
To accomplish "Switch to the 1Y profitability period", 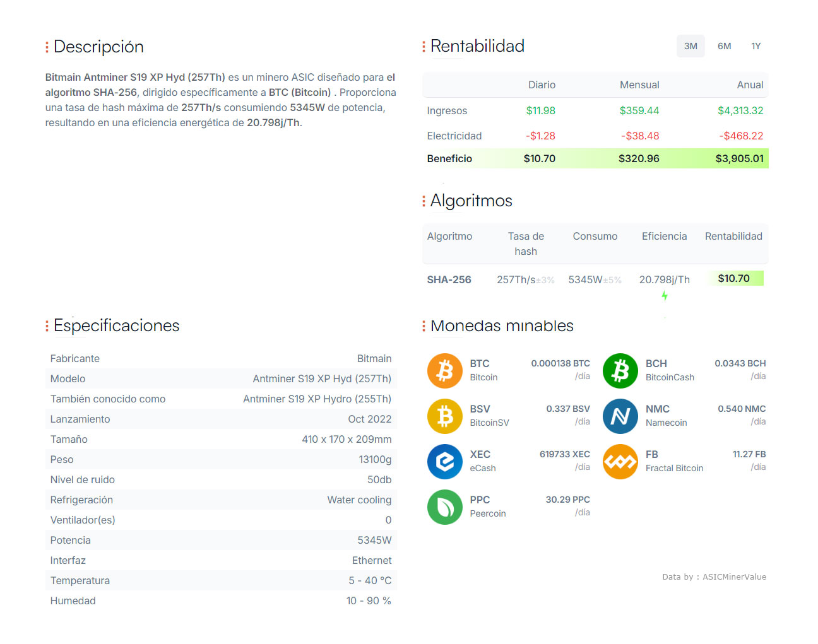I will tap(756, 46).
